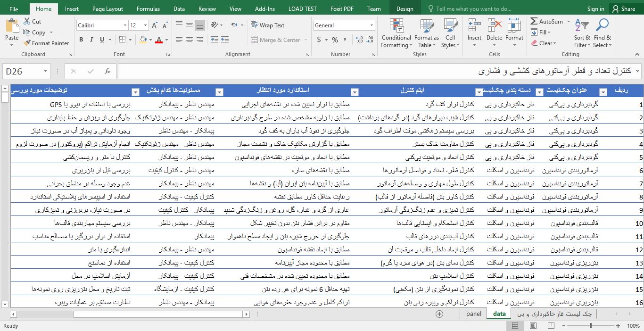Click the Share button
644x331 pixels.
pyautogui.click(x=623, y=9)
